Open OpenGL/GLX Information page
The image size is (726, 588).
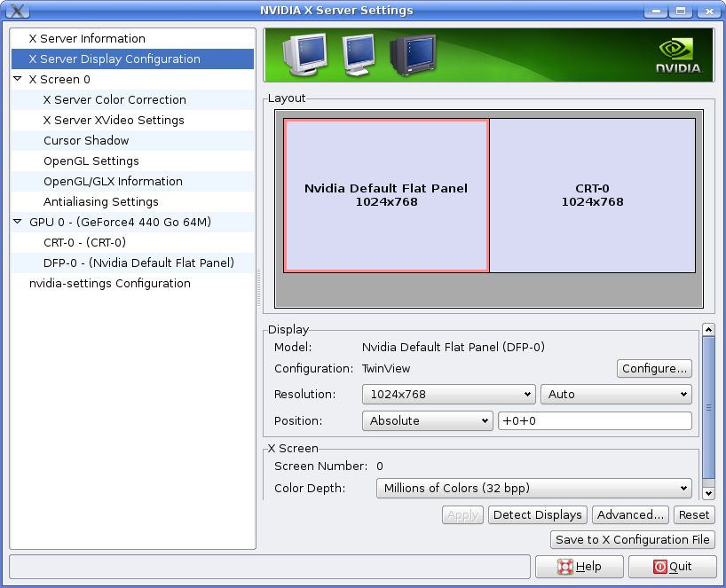pos(132,181)
